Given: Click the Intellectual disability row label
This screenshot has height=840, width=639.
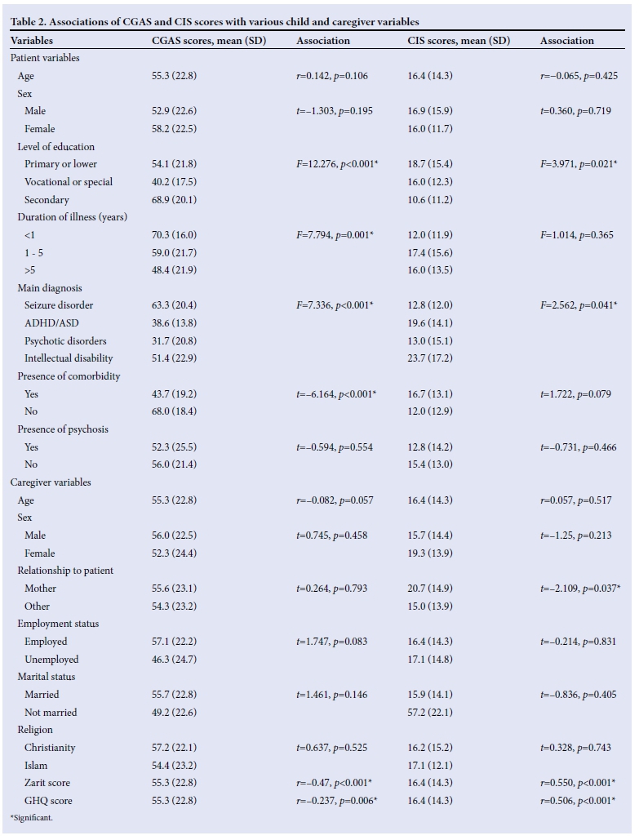Looking at the screenshot, I should [x=69, y=358].
